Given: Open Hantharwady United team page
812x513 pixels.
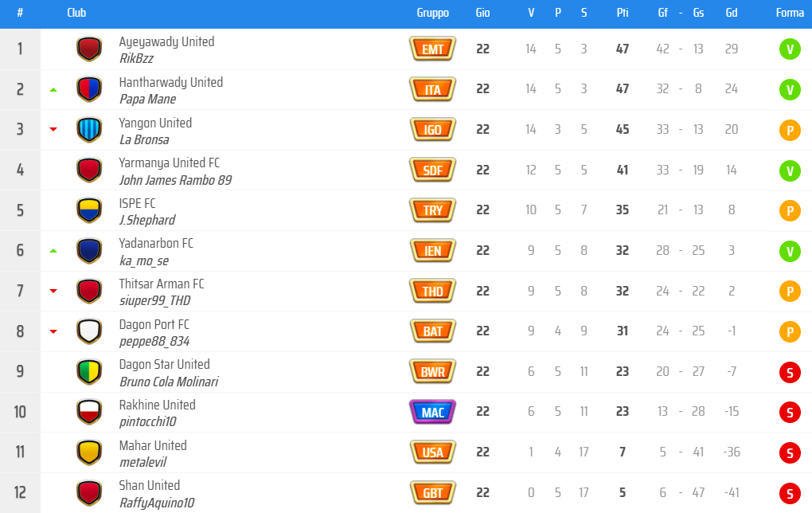Looking at the screenshot, I should pos(170,82).
